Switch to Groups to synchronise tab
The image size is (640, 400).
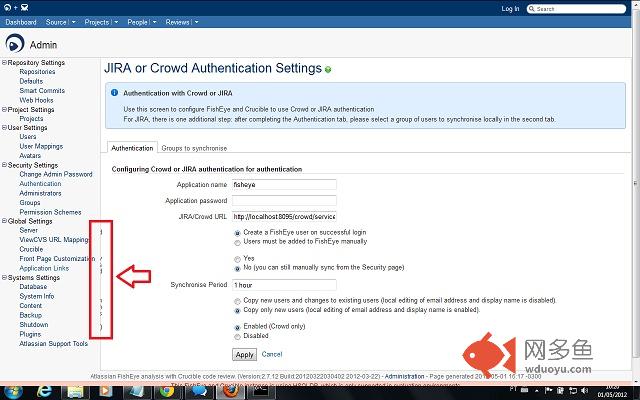point(194,148)
